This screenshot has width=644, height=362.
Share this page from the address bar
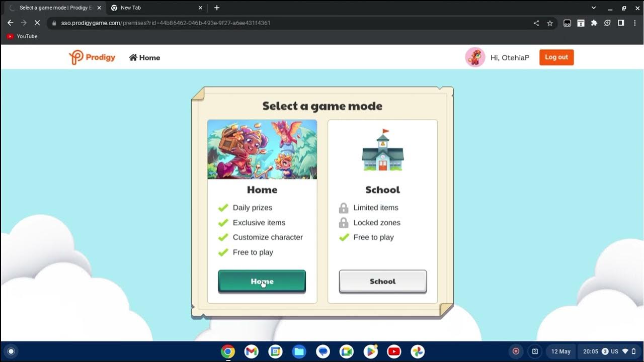pos(536,23)
